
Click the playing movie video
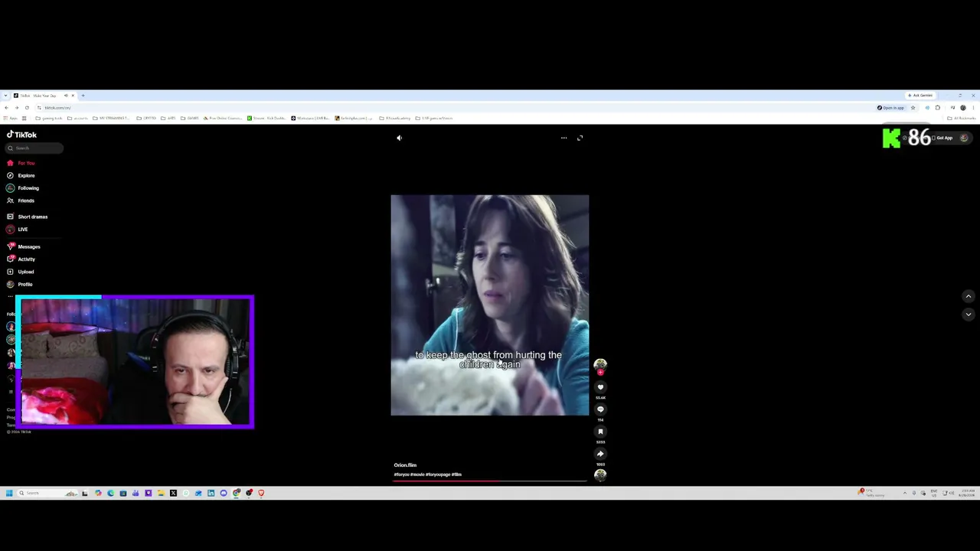(x=490, y=305)
